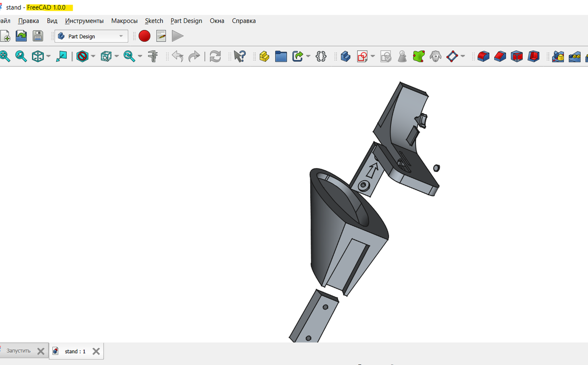The image size is (588, 365).
Task: Select the isometric standard view cube icon
Action: (38, 56)
